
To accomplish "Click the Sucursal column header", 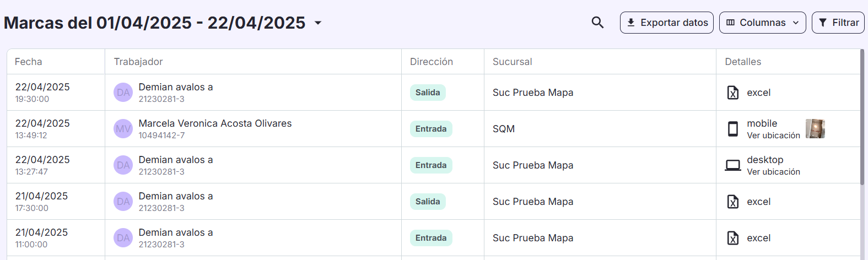I will [512, 62].
